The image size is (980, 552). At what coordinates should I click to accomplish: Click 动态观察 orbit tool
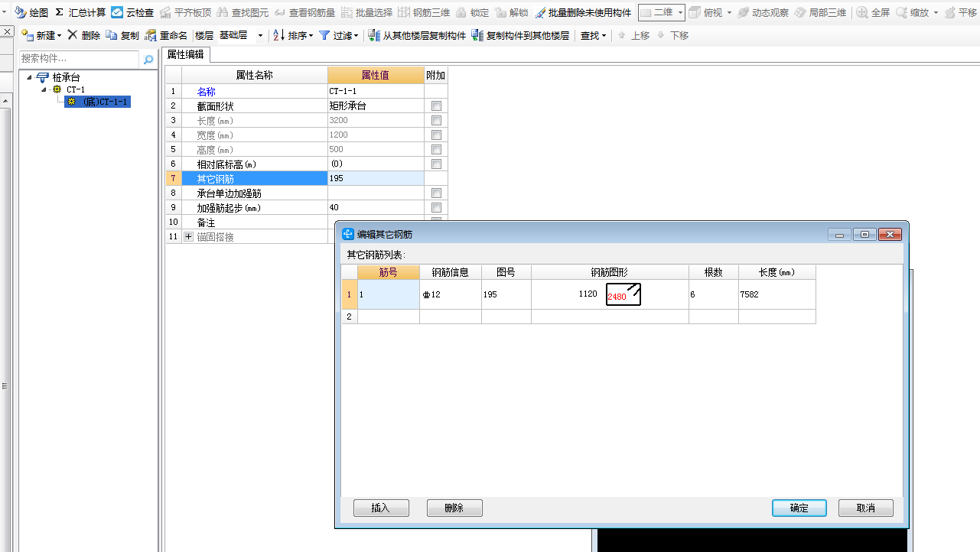(763, 13)
